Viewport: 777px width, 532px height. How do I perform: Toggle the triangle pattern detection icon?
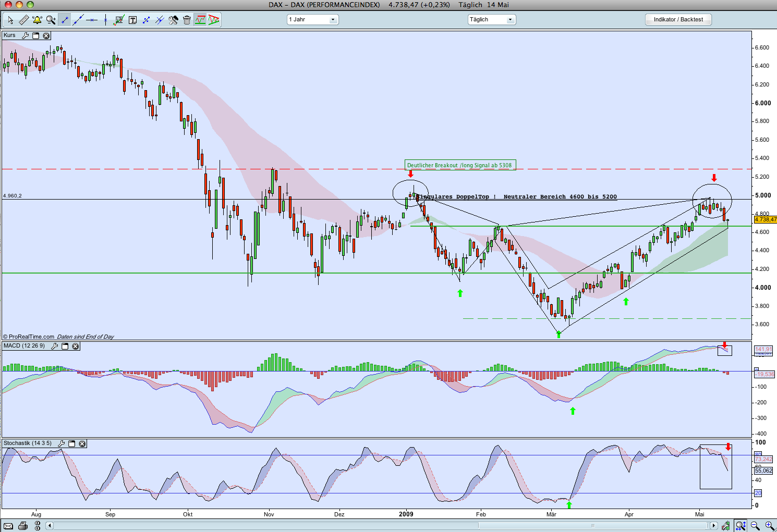pos(214,20)
